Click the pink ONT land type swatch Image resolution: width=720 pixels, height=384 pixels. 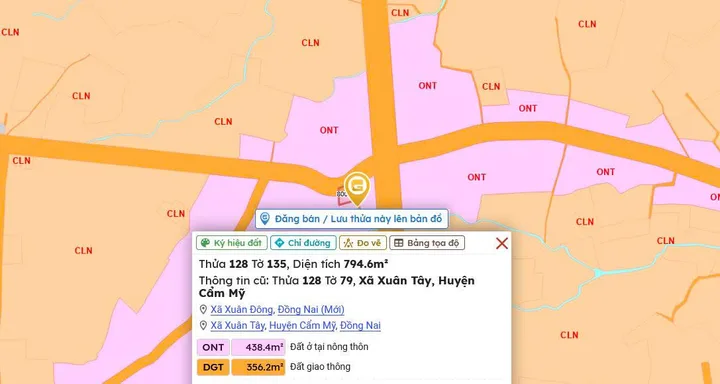(x=213, y=347)
